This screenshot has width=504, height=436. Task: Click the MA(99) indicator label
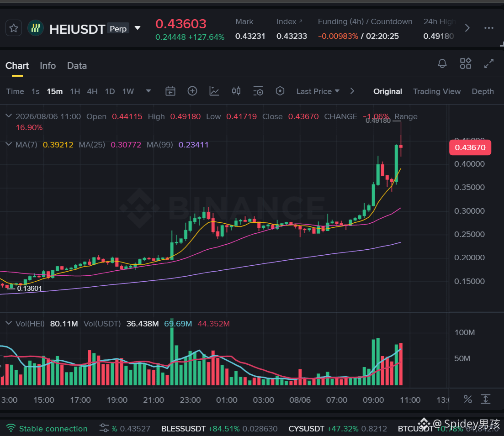[x=160, y=145]
